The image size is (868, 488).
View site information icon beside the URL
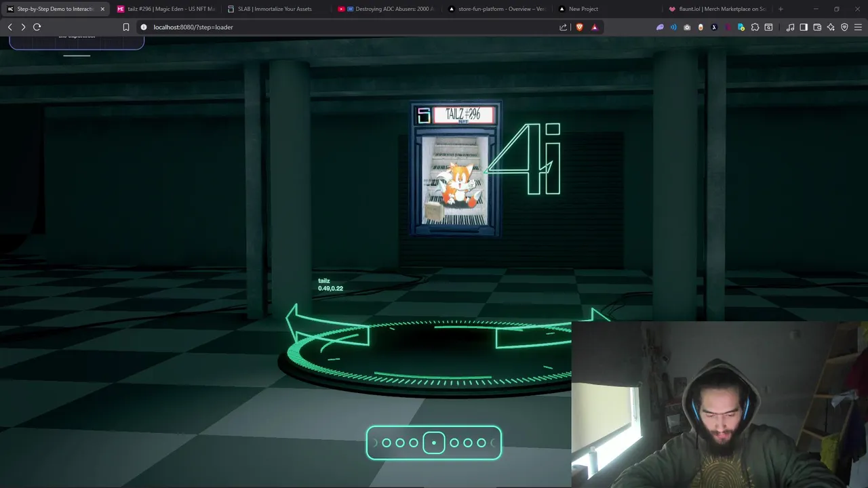click(x=143, y=27)
